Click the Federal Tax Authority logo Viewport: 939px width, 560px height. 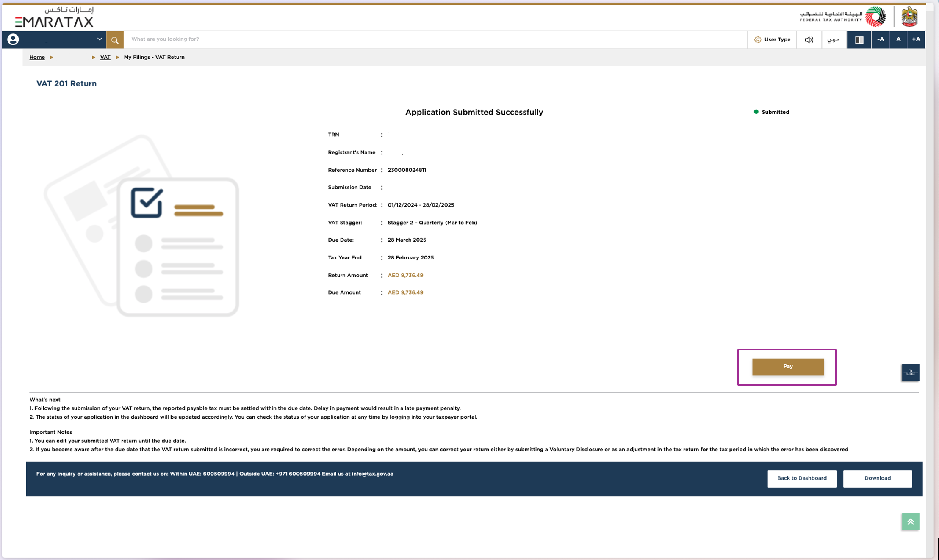(842, 17)
